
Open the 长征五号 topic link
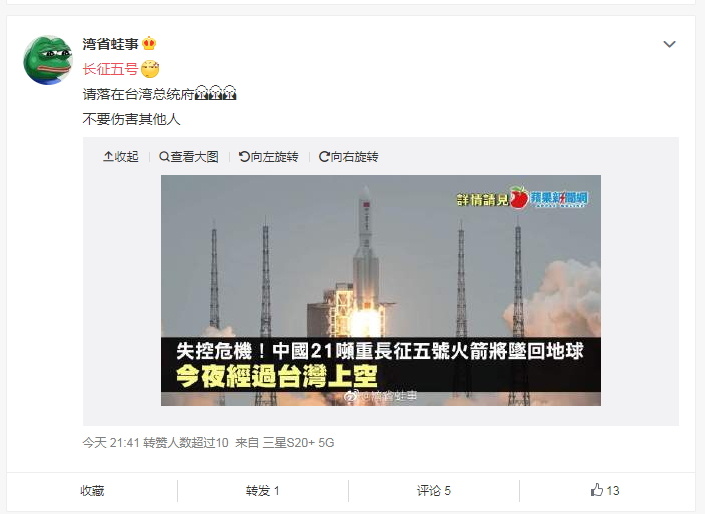click(x=110, y=69)
